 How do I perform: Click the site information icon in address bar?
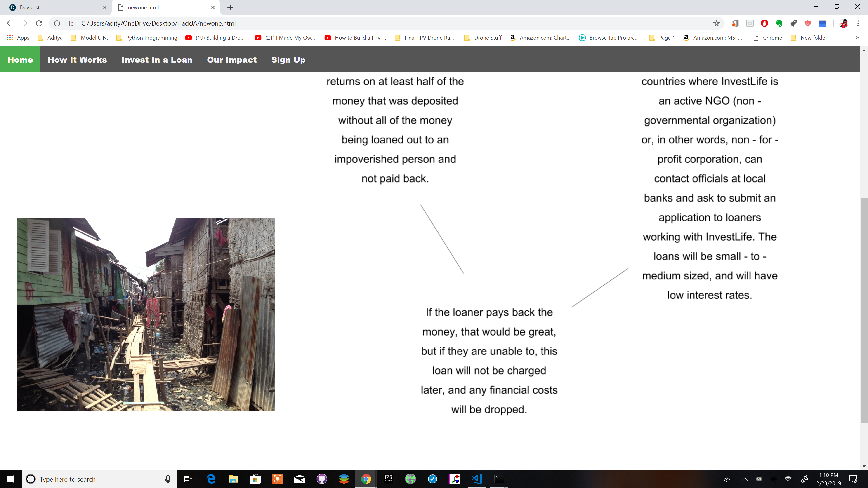point(57,23)
